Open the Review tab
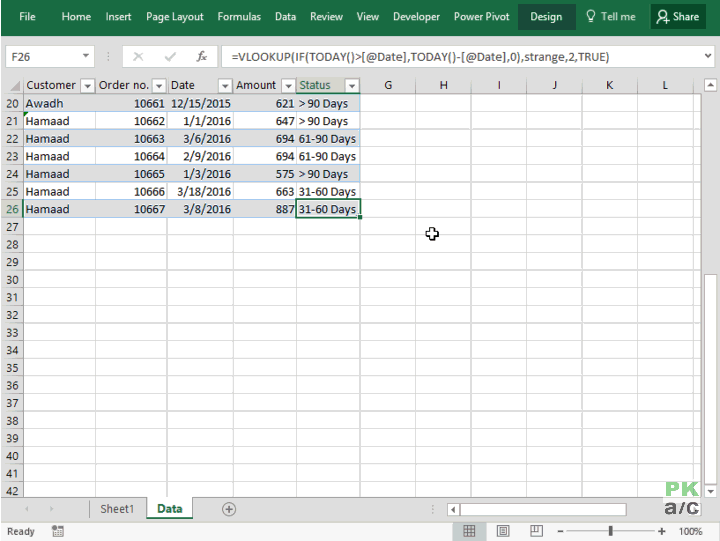Screen dimensions: 720x541 click(326, 17)
